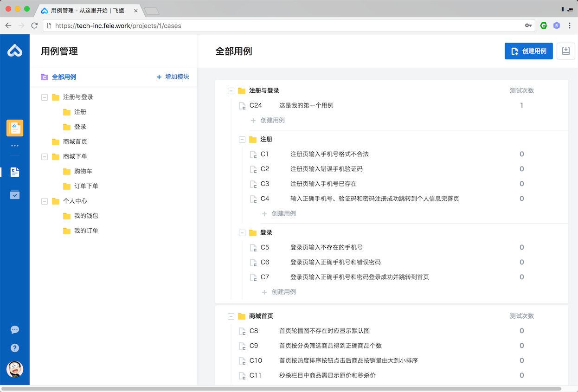Open the feie logo home icon
578x392 pixels.
tap(14, 50)
